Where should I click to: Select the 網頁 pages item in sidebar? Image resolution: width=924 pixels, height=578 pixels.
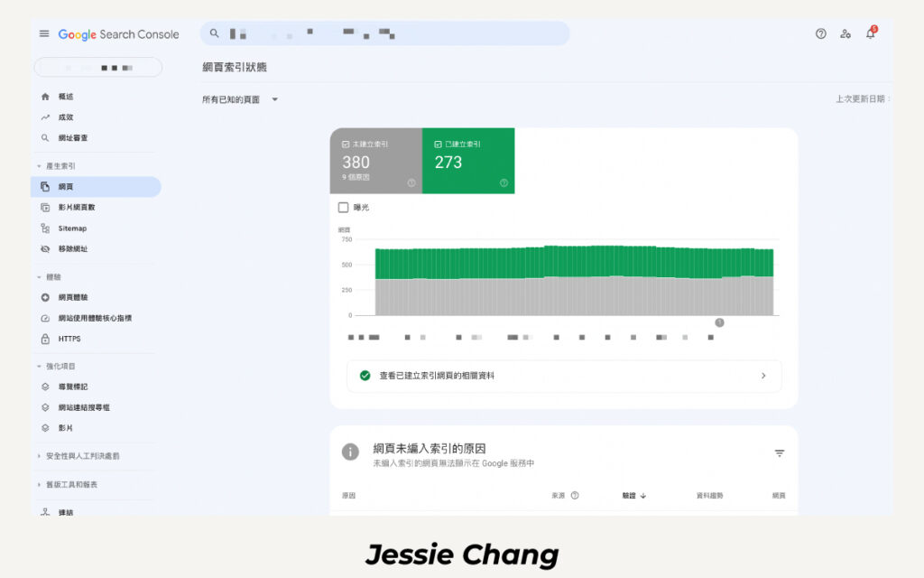pos(96,186)
